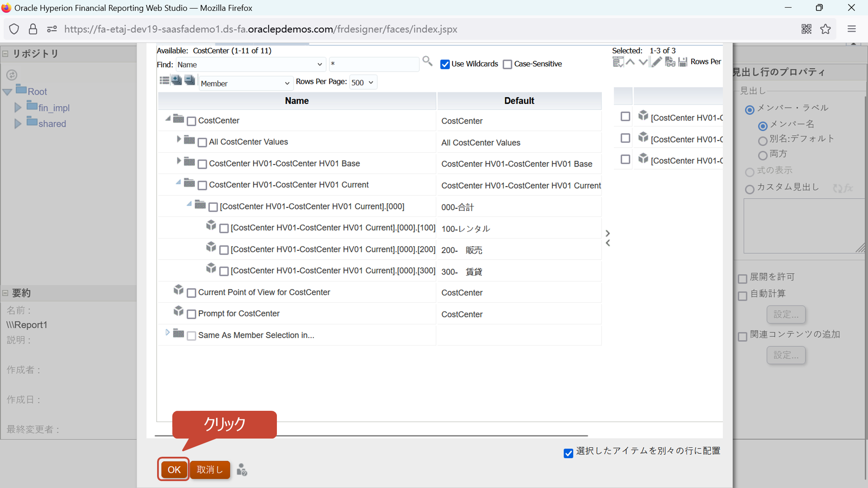Open the Find Name dropdown
The image size is (868, 488).
(250, 65)
